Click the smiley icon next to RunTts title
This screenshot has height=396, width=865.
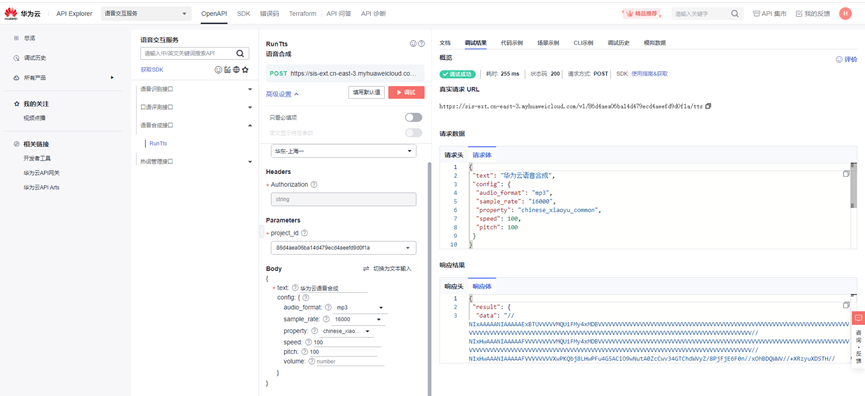(x=413, y=44)
